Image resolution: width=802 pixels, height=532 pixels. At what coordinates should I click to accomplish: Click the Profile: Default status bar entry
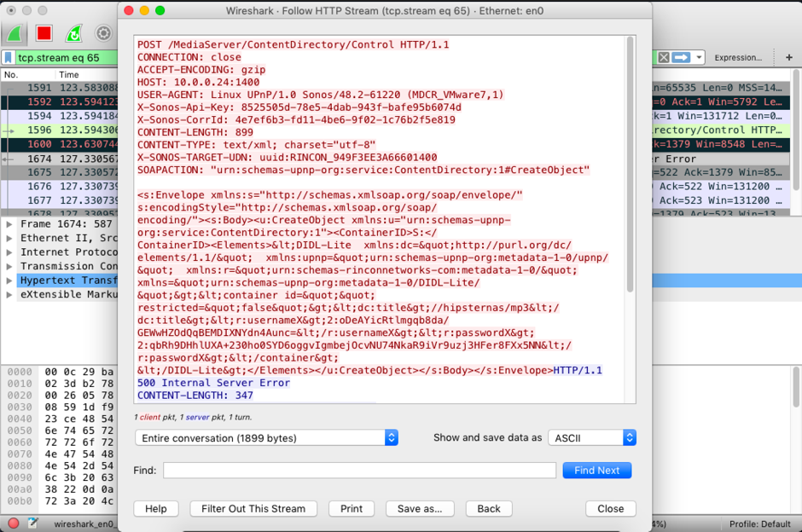(760, 523)
